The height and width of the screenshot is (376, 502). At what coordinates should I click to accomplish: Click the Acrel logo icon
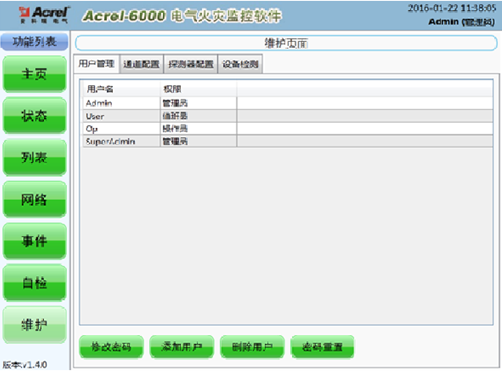(43, 15)
